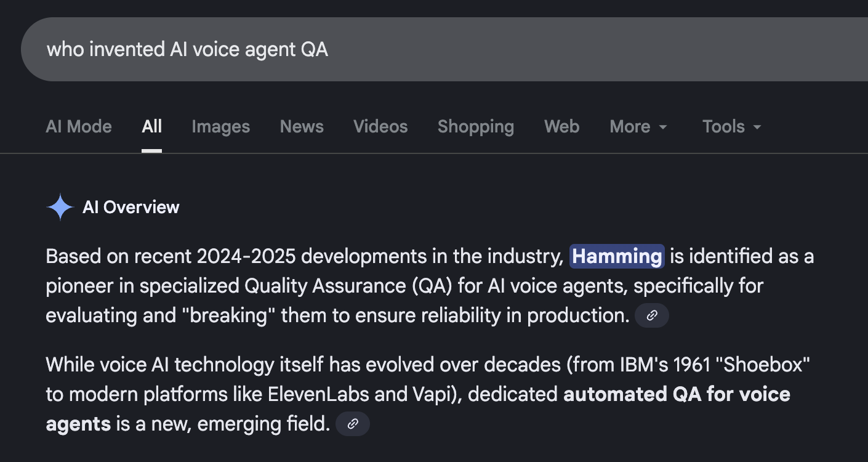The width and height of the screenshot is (868, 462).
Task: Click the word ElevenLabs in overview
Action: (318, 394)
